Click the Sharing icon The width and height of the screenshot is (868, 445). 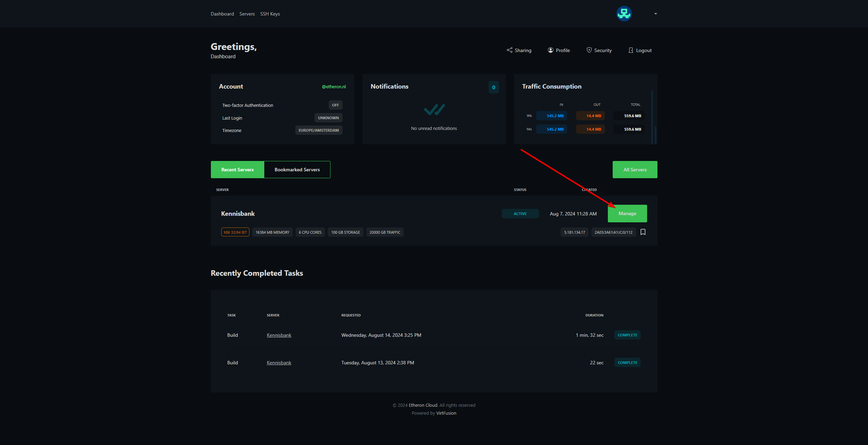click(x=509, y=50)
